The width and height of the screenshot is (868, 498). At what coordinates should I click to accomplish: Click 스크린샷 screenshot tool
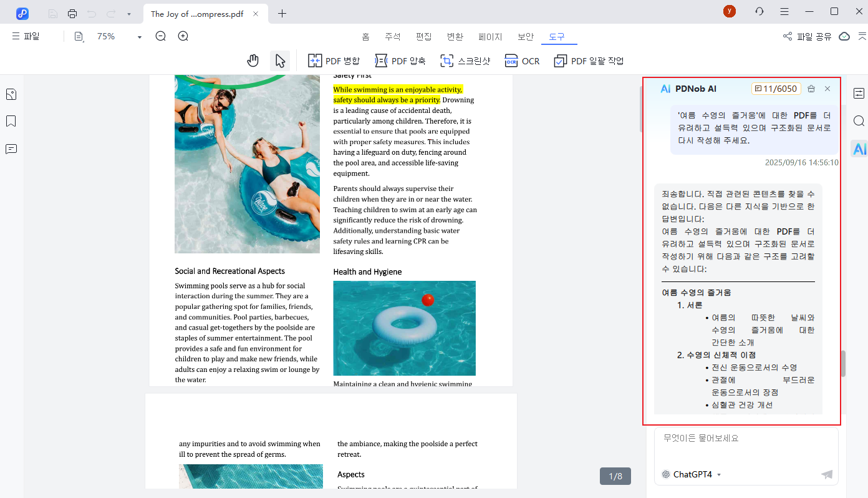click(465, 61)
